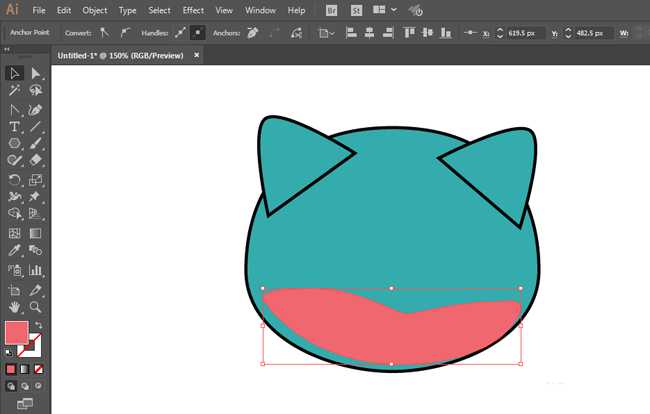This screenshot has width=650, height=414.
Task: Open the align-to options dropdown
Action: [x=326, y=33]
